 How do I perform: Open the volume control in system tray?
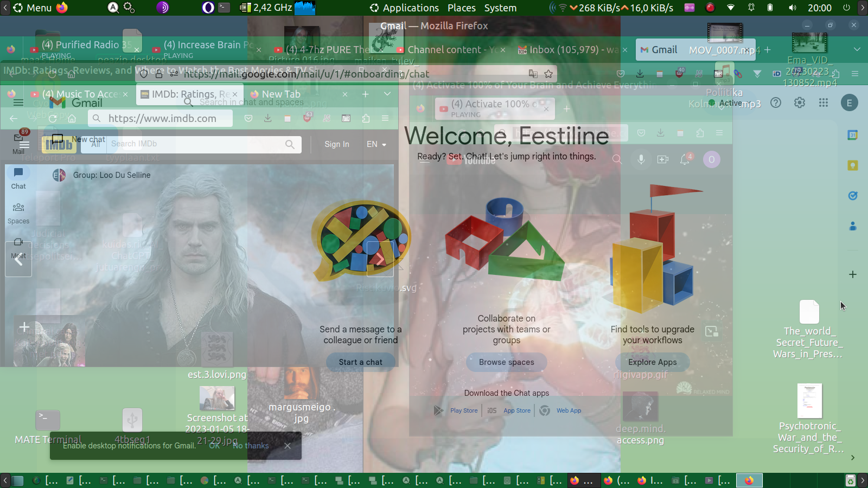(x=793, y=8)
